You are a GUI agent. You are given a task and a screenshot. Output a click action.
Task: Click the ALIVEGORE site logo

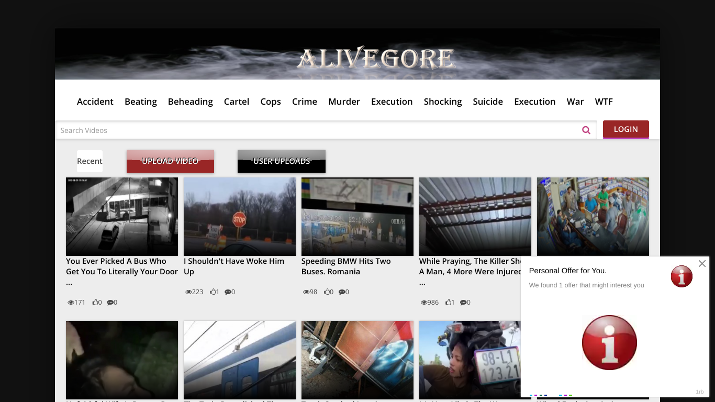click(376, 58)
